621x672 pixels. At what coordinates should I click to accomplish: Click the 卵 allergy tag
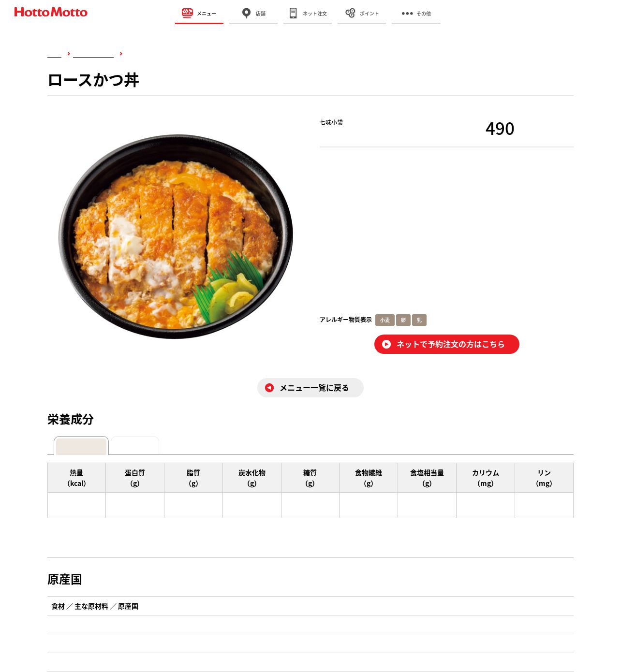coord(403,320)
